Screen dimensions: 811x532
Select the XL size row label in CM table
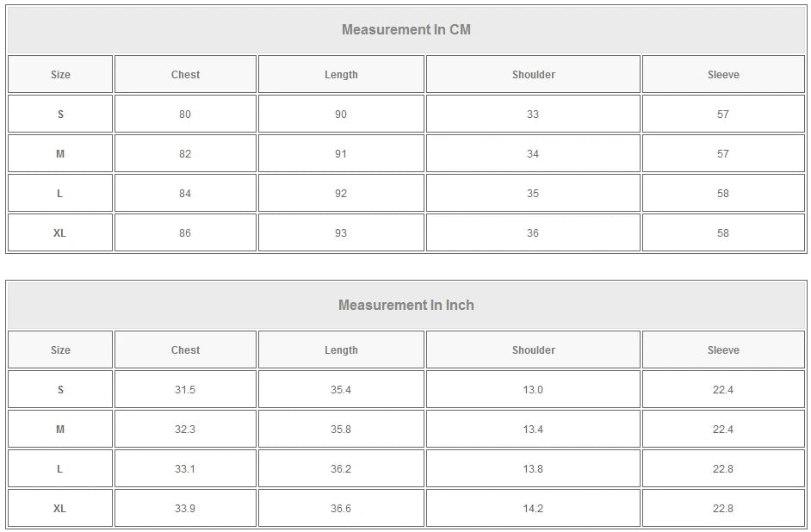pos(59,233)
